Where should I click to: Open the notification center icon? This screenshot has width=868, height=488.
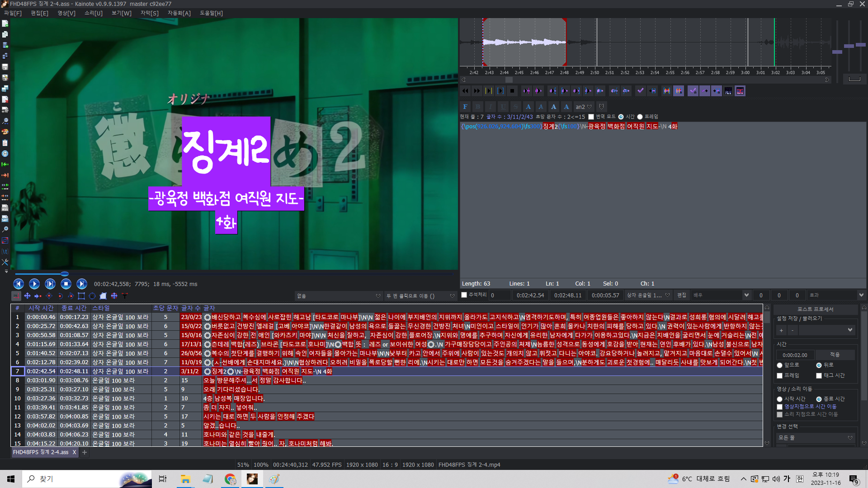(x=854, y=479)
